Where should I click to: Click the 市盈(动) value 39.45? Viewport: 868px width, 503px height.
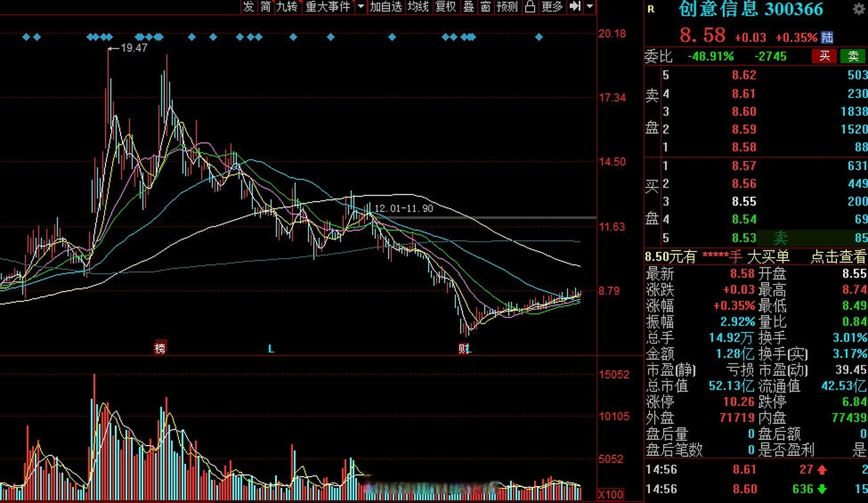tap(851, 370)
